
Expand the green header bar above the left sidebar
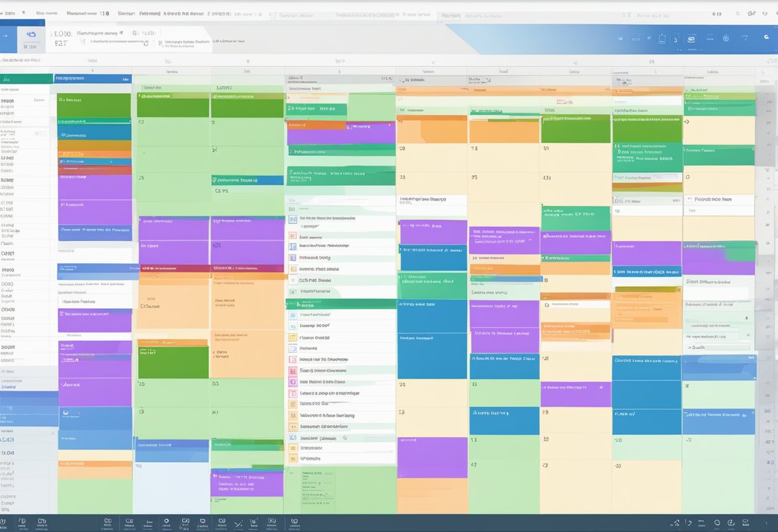26,79
